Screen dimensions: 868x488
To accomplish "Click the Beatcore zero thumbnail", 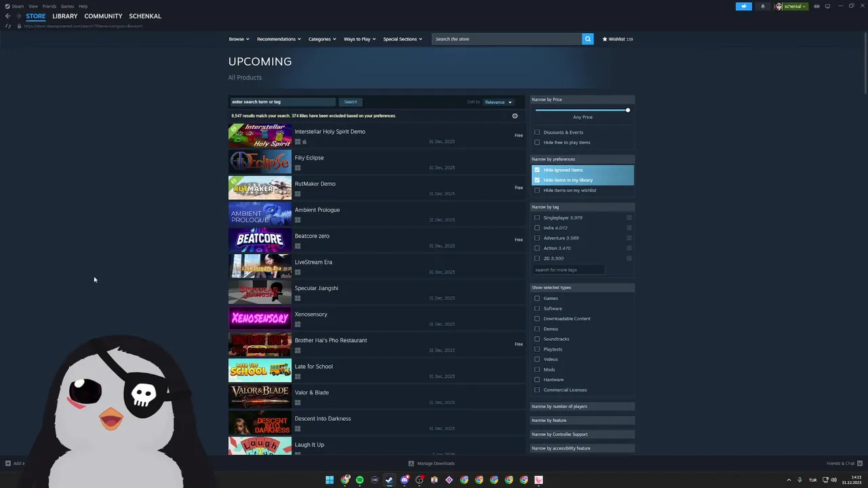I will pos(260,240).
